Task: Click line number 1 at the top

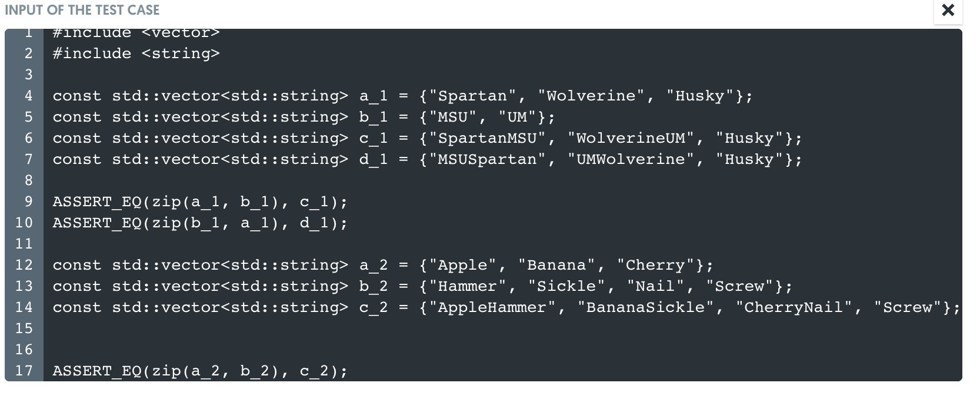Action: click(28, 32)
